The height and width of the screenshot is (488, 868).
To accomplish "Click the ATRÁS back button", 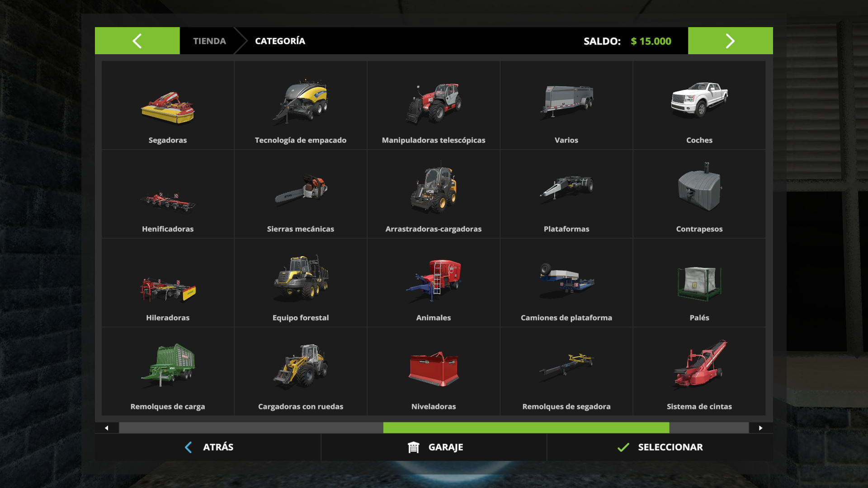I will pyautogui.click(x=208, y=447).
